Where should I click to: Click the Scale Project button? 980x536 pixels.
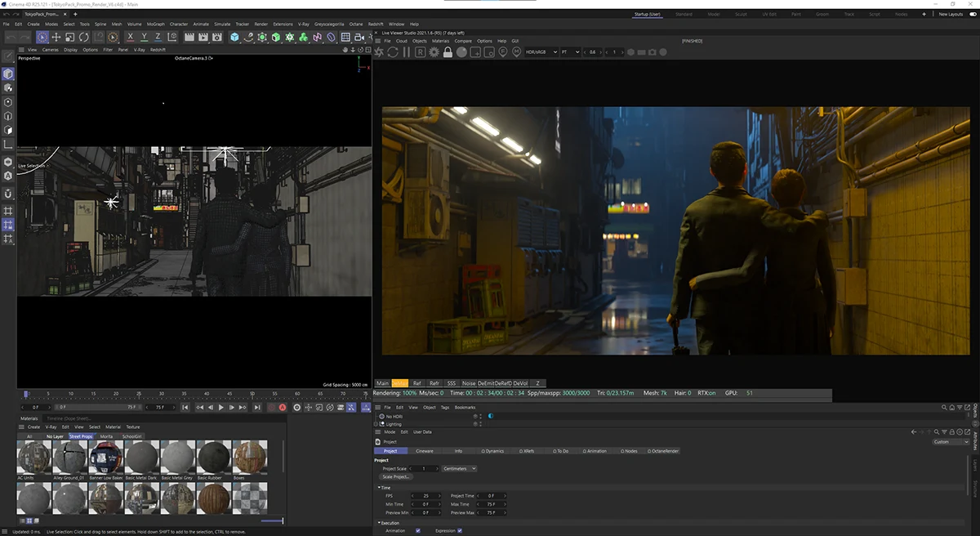[397, 476]
